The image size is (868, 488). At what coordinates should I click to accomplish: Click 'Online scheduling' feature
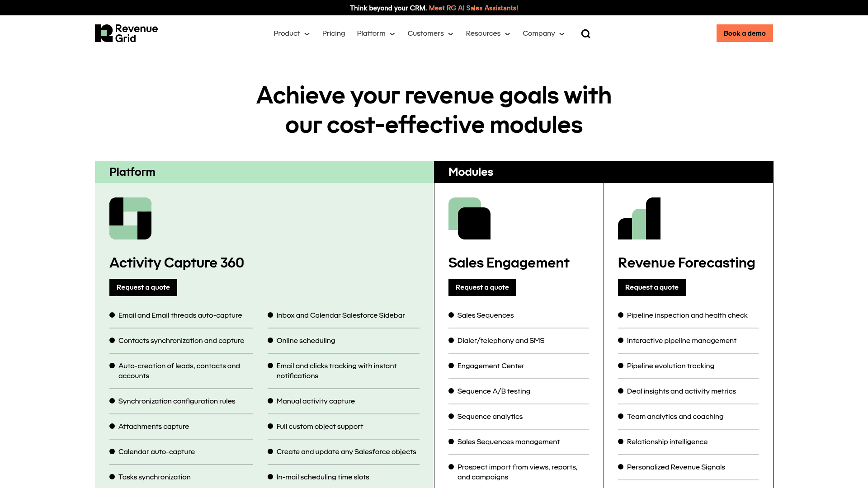click(x=306, y=341)
